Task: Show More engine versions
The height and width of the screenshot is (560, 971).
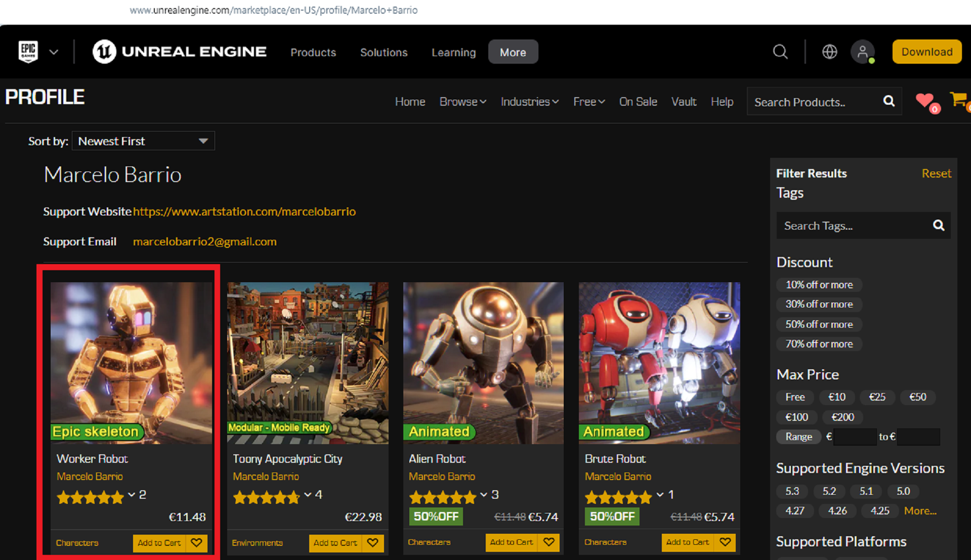Action: click(x=920, y=511)
